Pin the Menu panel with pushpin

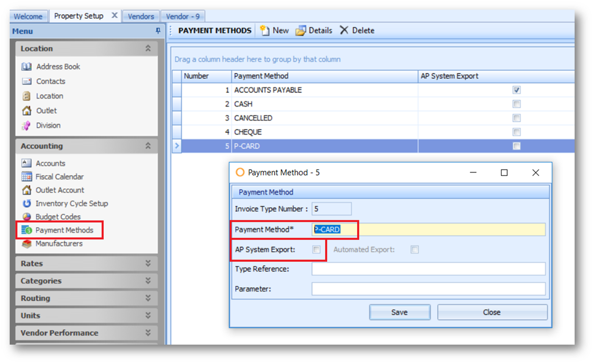click(x=158, y=31)
